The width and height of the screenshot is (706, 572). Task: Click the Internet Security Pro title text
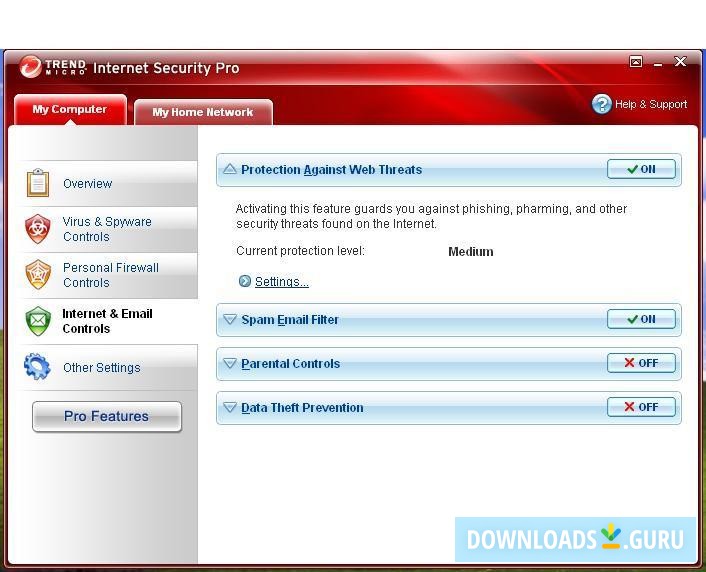(x=166, y=68)
